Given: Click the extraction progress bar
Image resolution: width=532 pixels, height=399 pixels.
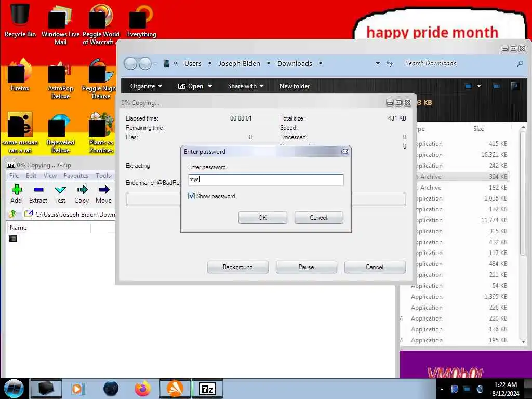Looking at the screenshot, I should coord(265,199).
